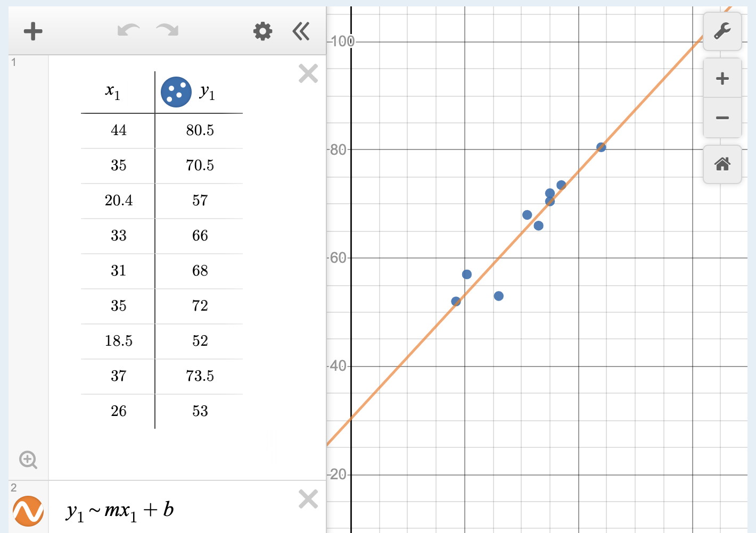Zoom out on the graph
Viewport: 756px width, 533px height.
(x=722, y=118)
